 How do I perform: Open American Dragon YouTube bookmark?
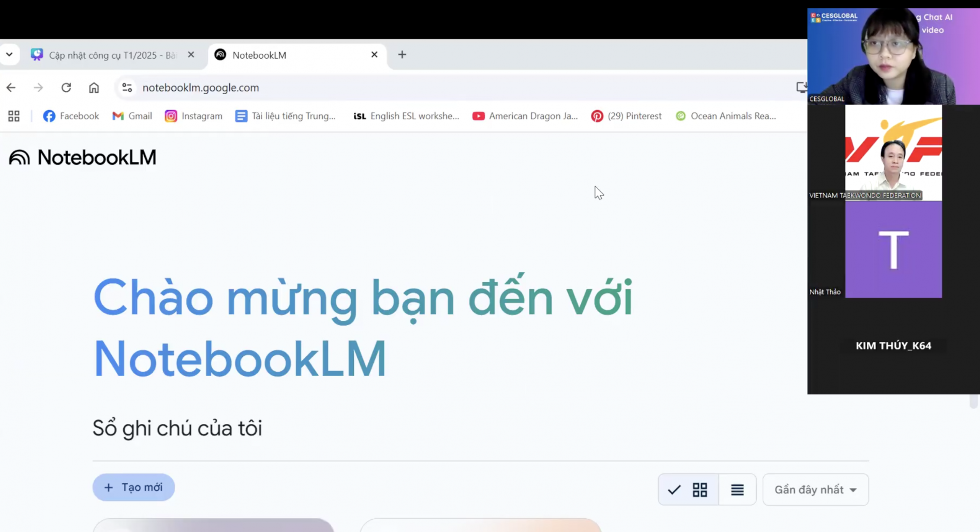click(x=525, y=116)
